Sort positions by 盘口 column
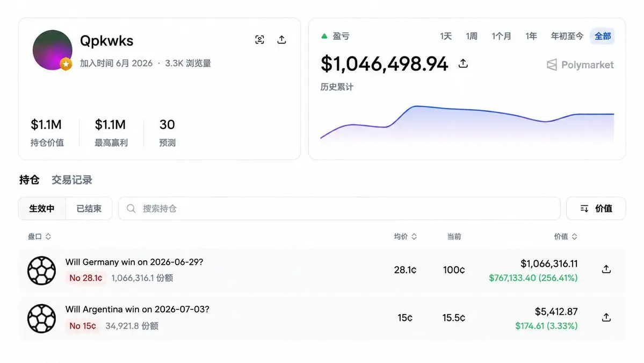This screenshot has width=644, height=363. [x=39, y=237]
